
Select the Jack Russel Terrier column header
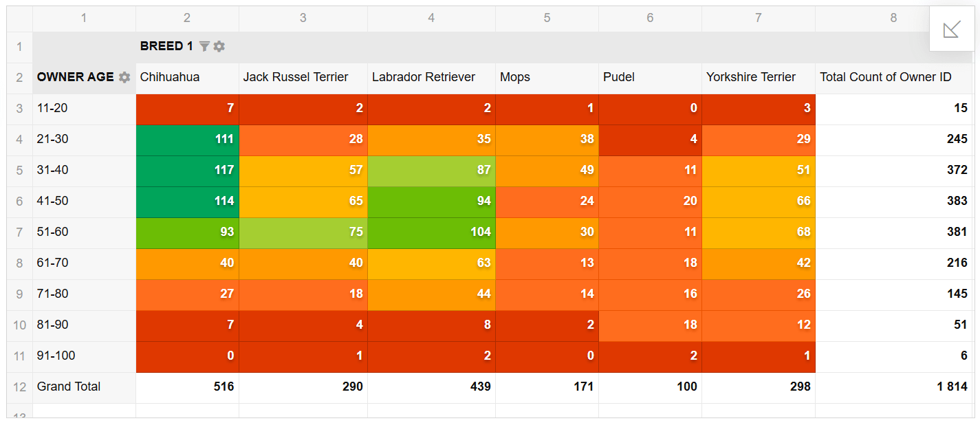pos(295,77)
